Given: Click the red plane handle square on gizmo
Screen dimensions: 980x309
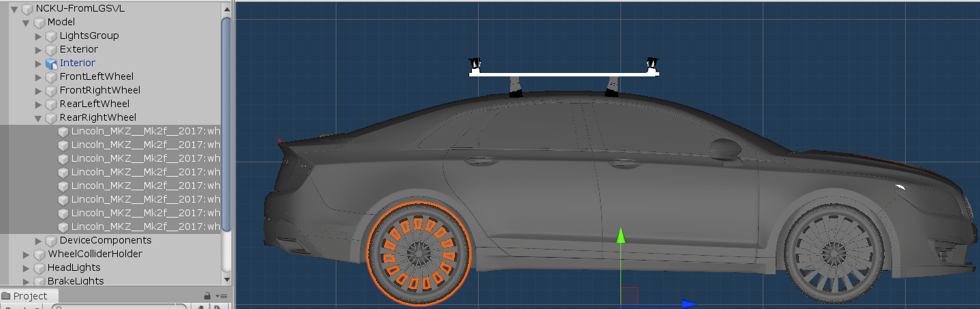Looking at the screenshot, I should tap(629, 296).
